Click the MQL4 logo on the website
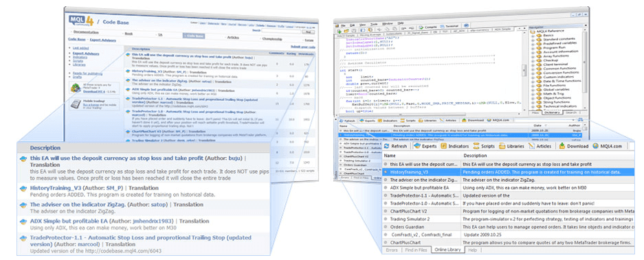Viewport: 644px width, 260px height. (x=80, y=20)
